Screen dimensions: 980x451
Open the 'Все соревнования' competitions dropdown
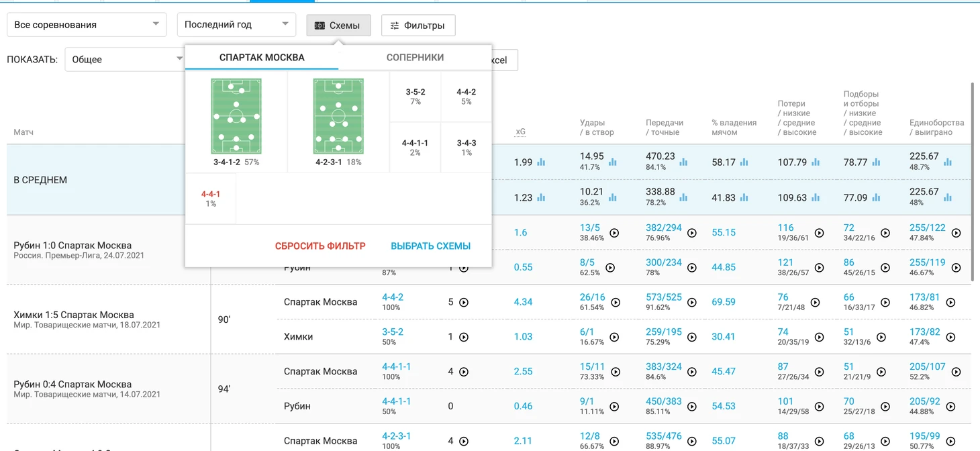coord(87,25)
